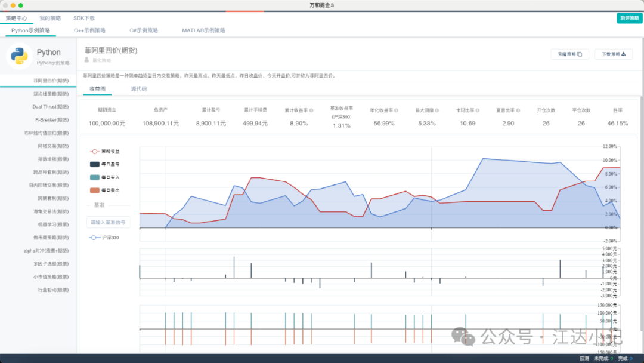Switch to the 收益图 tab
The height and width of the screenshot is (363, 644).
click(97, 89)
